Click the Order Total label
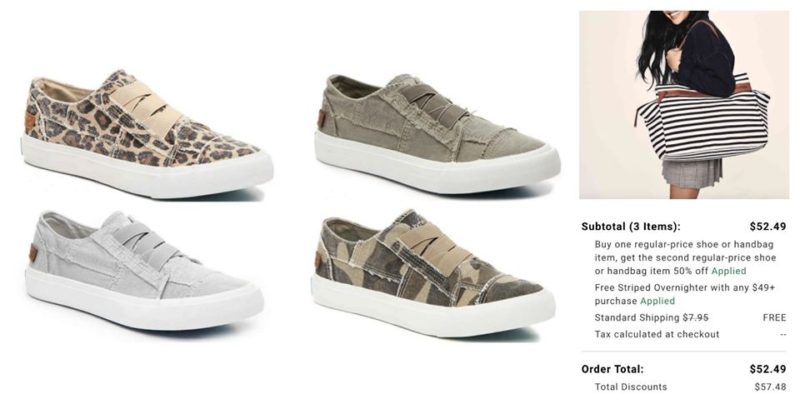The image size is (800, 409). click(x=612, y=369)
